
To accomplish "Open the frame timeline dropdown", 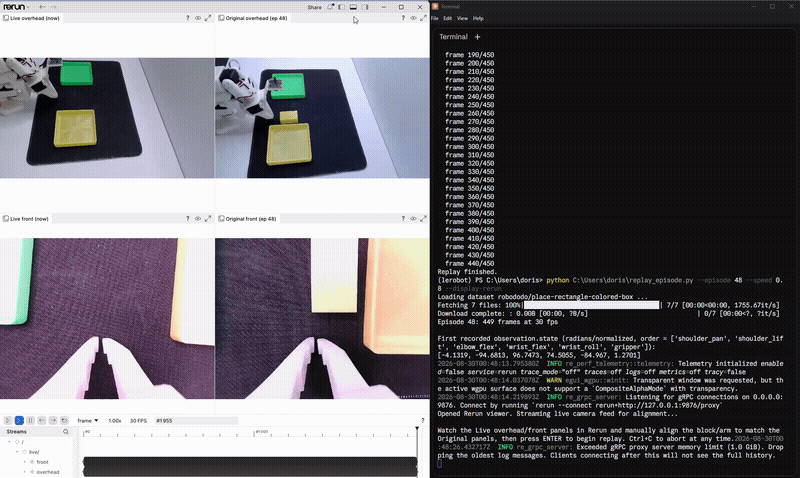I will click(87, 420).
